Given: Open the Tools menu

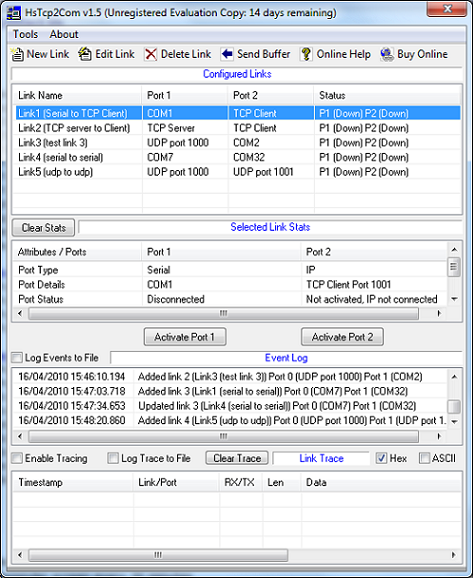Looking at the screenshot, I should coord(25,34).
